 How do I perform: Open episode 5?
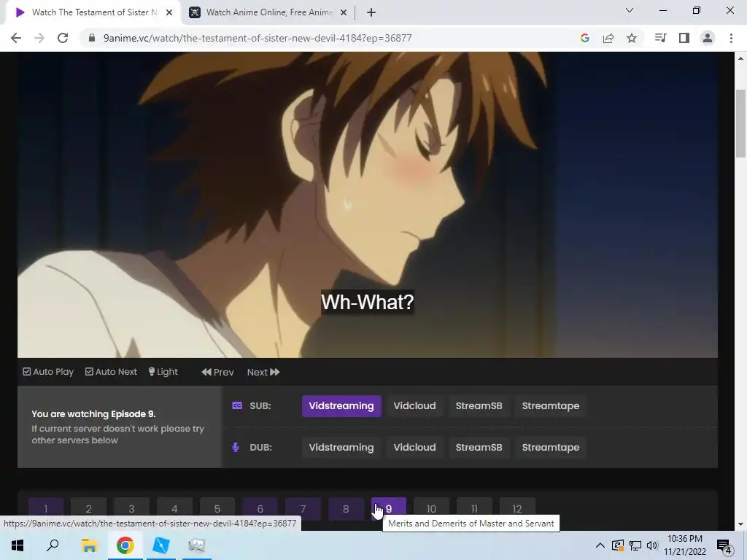point(217,509)
